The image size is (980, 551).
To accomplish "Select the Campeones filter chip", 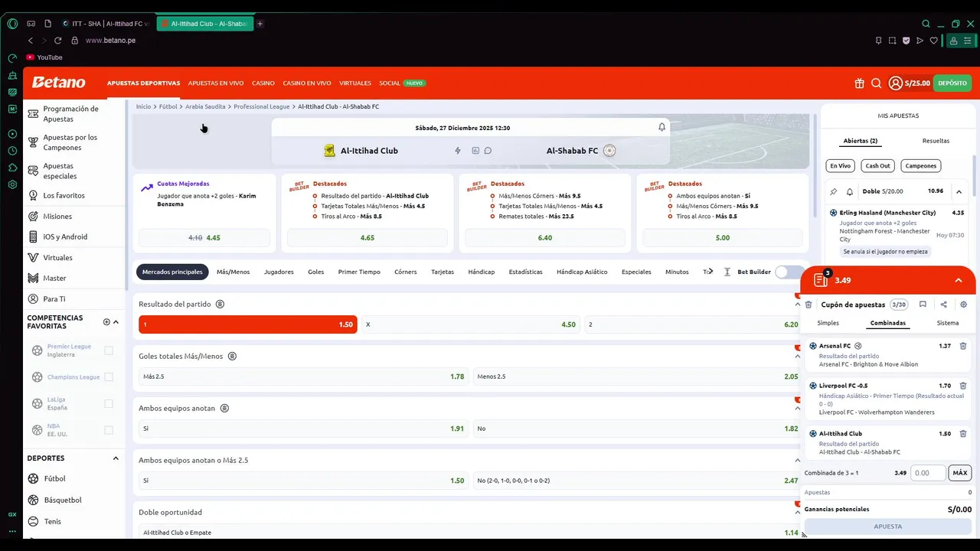I will (x=920, y=165).
